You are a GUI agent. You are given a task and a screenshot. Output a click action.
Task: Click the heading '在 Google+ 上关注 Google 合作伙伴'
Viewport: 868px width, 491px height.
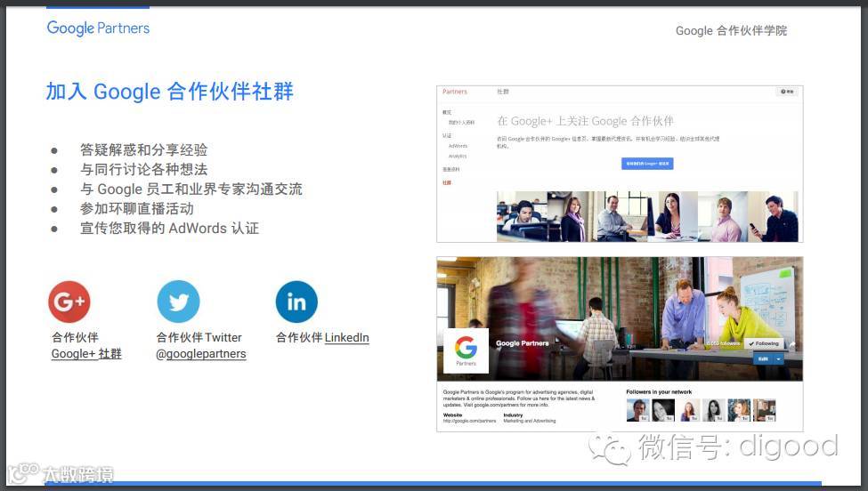coord(585,121)
